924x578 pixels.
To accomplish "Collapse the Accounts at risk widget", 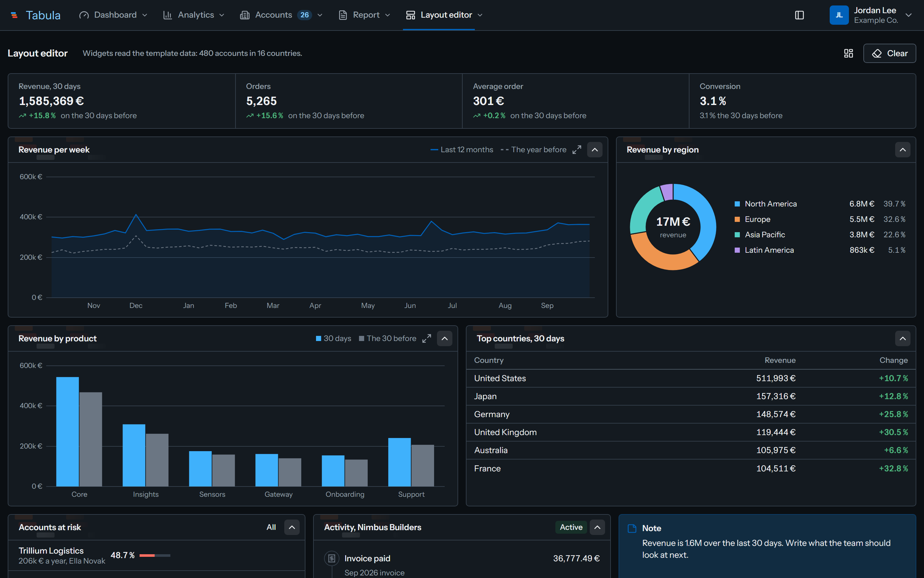I will coord(292,527).
